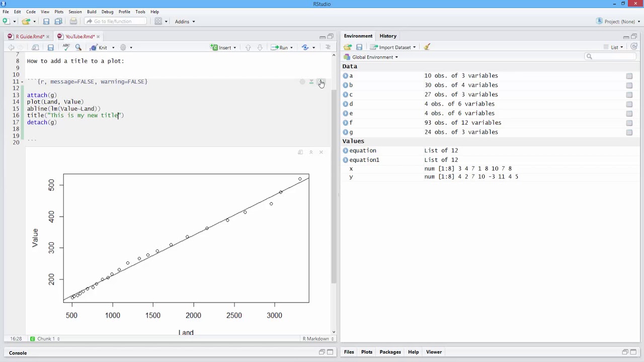644x362 pixels.
Task: Click the workspace panes grid icon
Action: coord(158,21)
